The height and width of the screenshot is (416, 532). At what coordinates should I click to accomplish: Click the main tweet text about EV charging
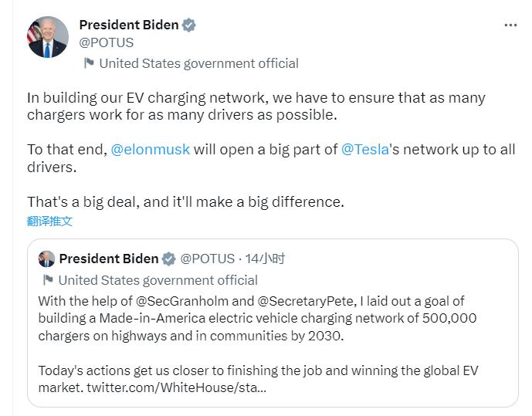click(x=255, y=107)
